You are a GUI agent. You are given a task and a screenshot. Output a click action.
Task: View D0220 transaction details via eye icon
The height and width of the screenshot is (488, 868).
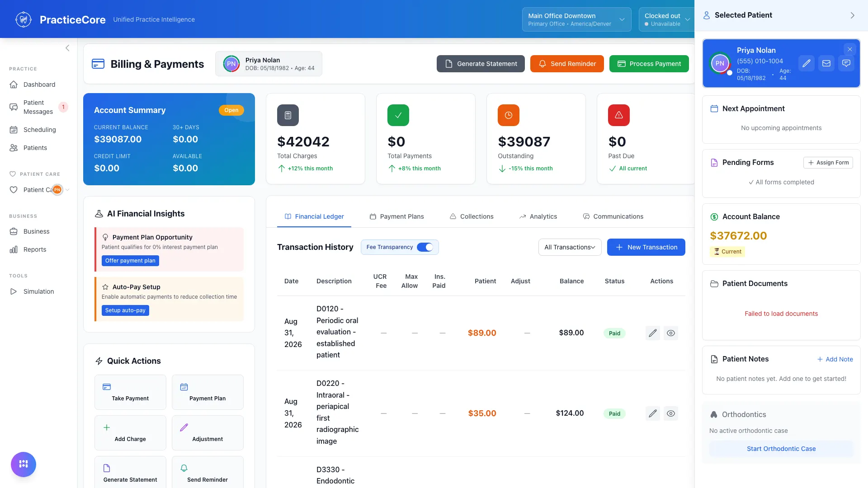(x=670, y=413)
